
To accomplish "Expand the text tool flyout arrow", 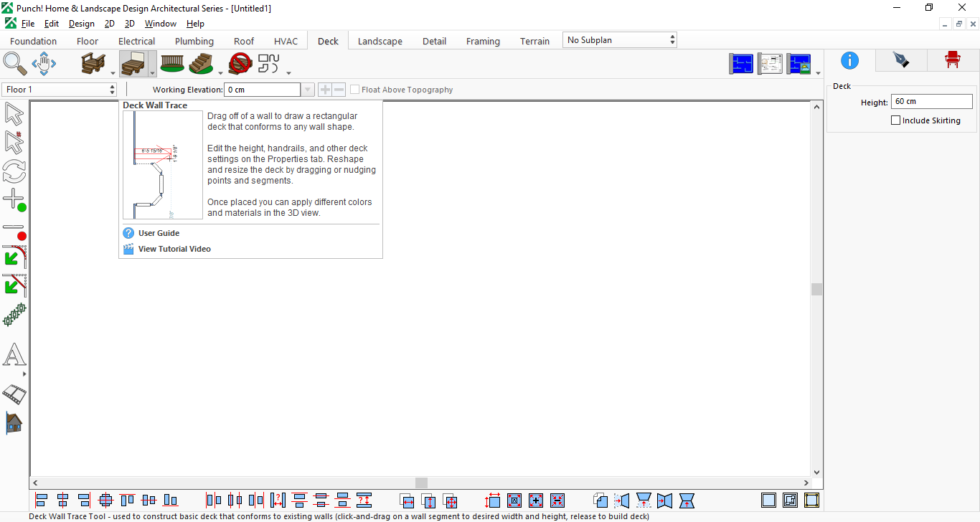I will (x=24, y=374).
